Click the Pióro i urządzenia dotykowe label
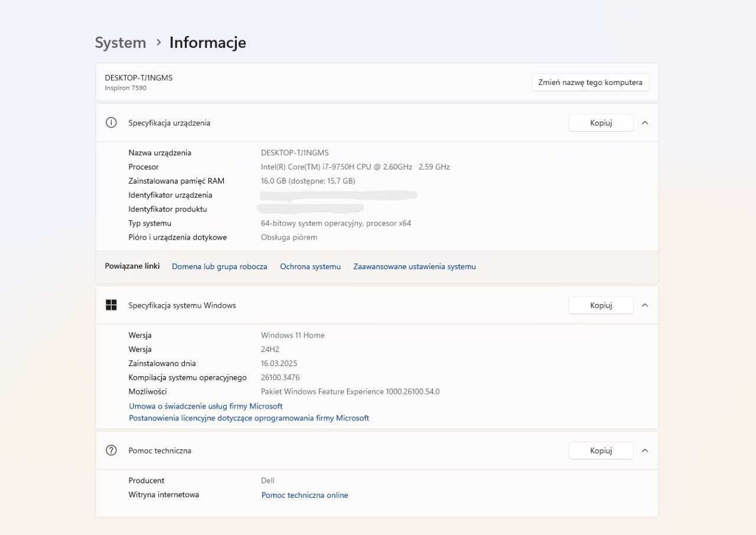 [178, 237]
